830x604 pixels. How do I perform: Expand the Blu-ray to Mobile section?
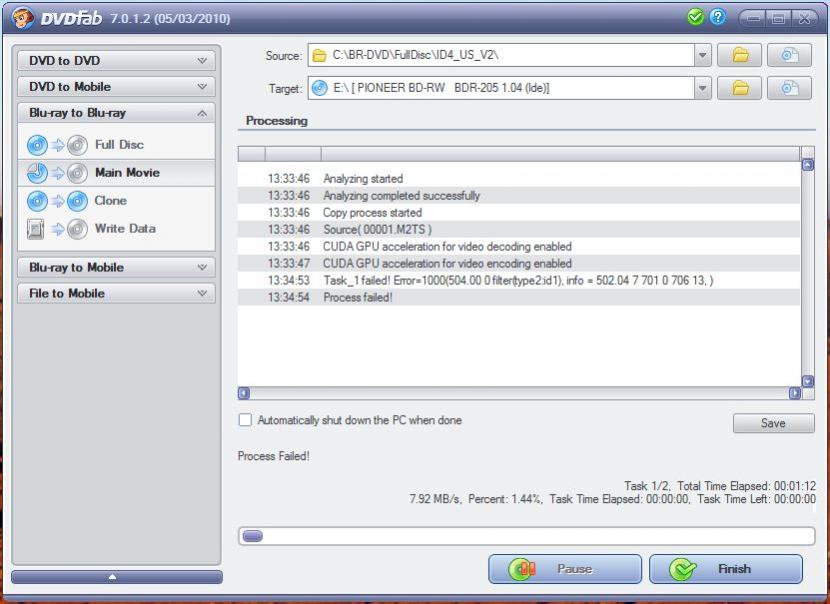coord(116,268)
